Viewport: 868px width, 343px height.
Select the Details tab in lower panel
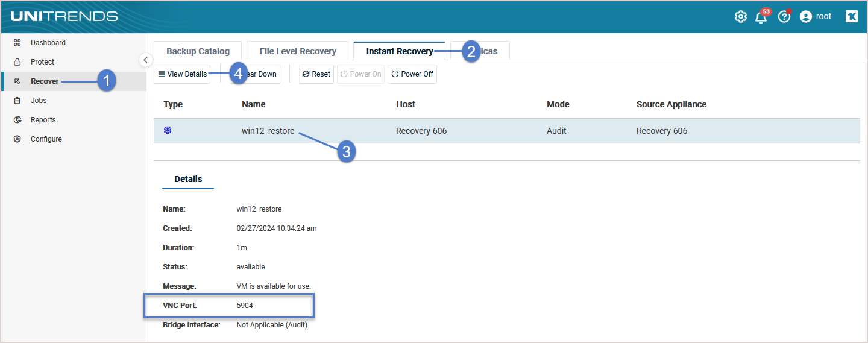(x=188, y=179)
